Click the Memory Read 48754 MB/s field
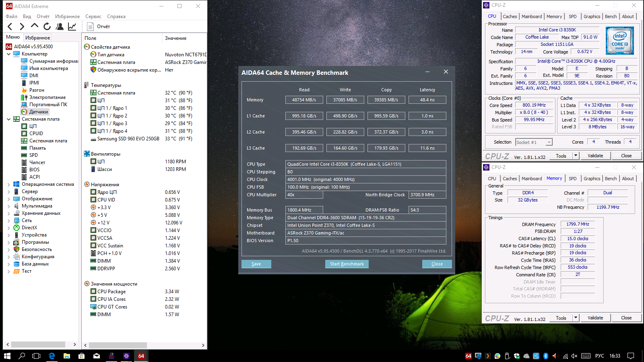The height and width of the screenshot is (362, 644). (304, 100)
